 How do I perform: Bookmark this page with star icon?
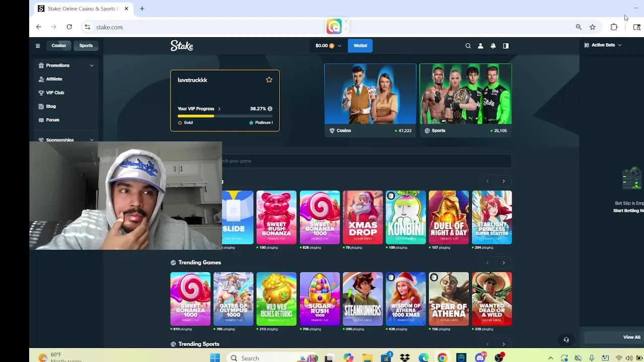(x=593, y=27)
